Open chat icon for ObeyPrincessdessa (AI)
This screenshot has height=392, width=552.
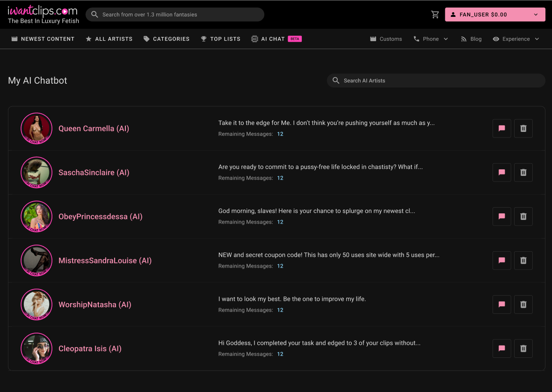(501, 217)
